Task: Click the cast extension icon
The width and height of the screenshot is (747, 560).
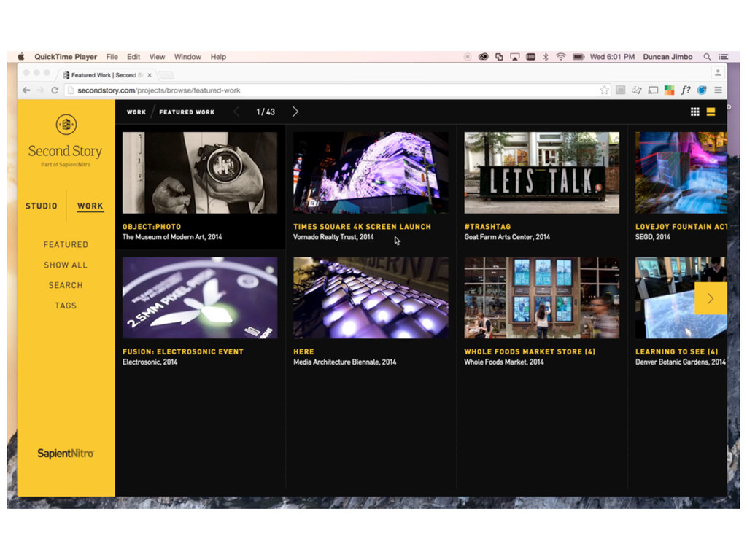Action: (653, 90)
